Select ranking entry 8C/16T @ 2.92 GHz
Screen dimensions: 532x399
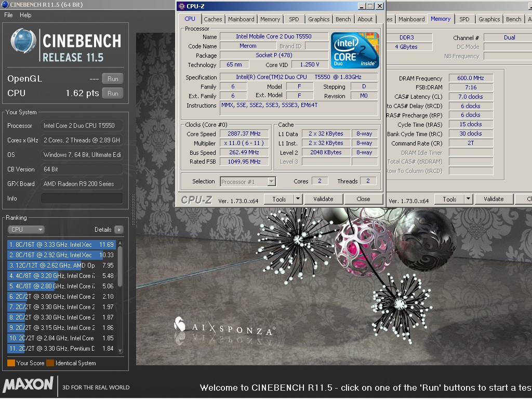tap(61, 255)
